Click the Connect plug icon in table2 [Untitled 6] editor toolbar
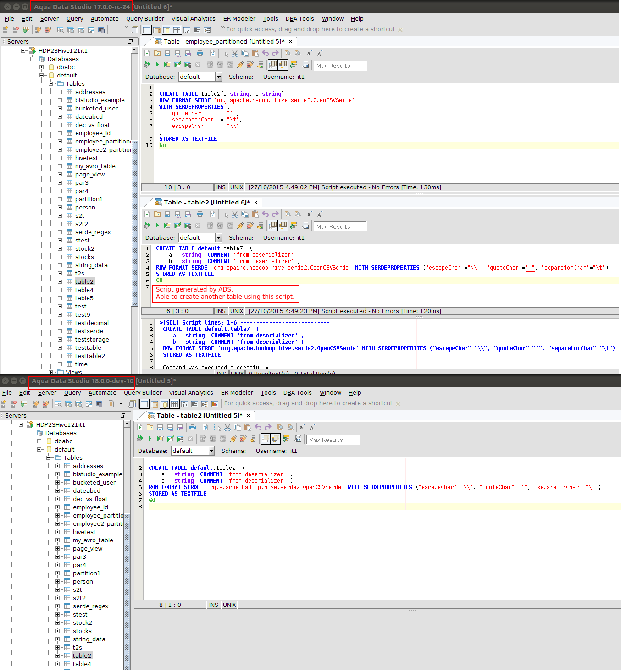Viewport: 621px width, 672px height. 240,226
